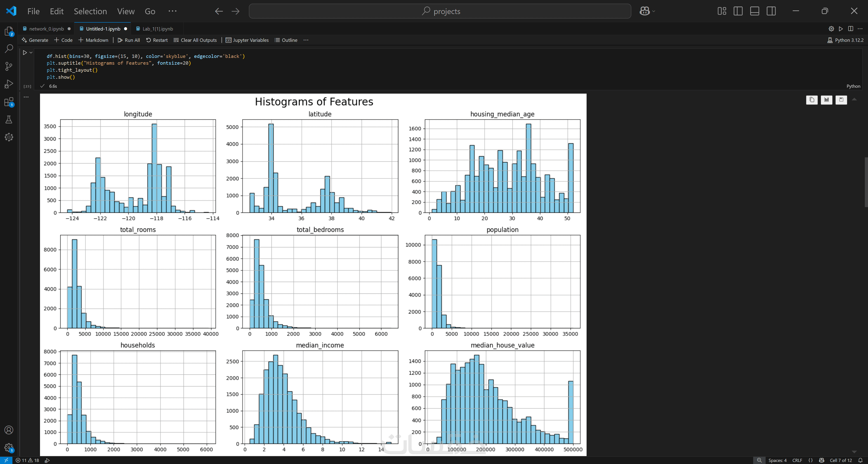Open the Source Control view

pos(9,66)
